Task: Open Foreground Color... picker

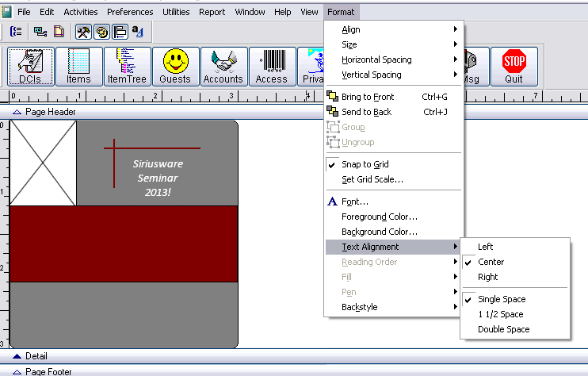Action: [x=392, y=217]
